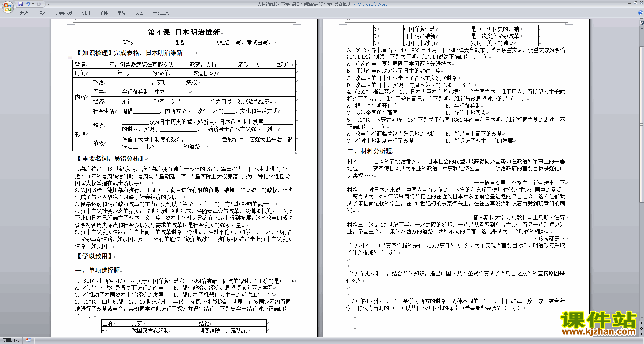Screen dimensions: 644x344
Task: Click the 军事 table cell
Action: pyautogui.click(x=105, y=92)
